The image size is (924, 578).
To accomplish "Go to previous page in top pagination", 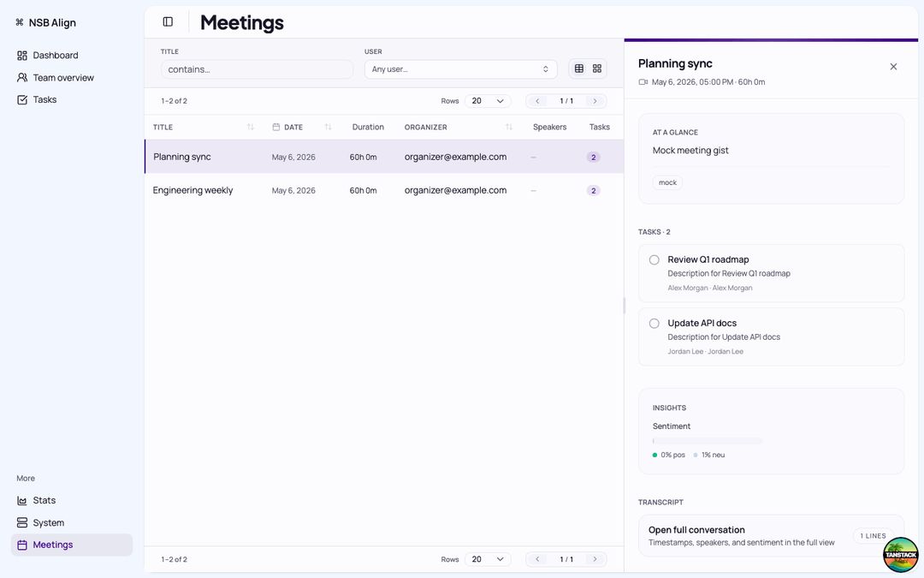I will pos(537,101).
